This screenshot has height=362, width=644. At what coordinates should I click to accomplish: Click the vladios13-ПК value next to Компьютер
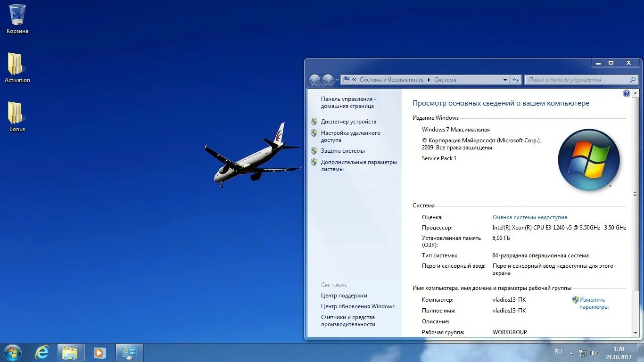click(x=509, y=300)
